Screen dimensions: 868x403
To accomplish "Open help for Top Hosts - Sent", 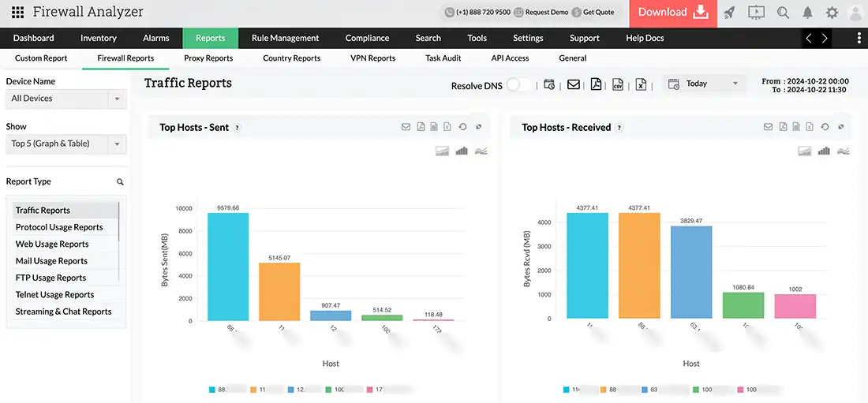I will pos(237,128).
